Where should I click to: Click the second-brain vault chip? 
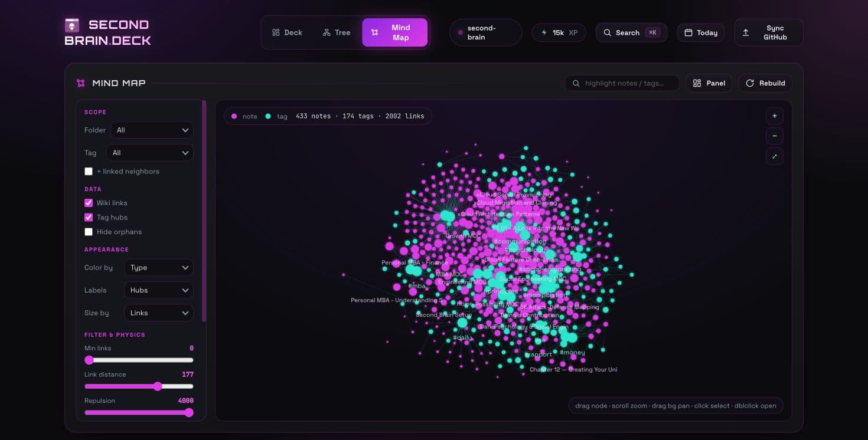click(x=485, y=32)
